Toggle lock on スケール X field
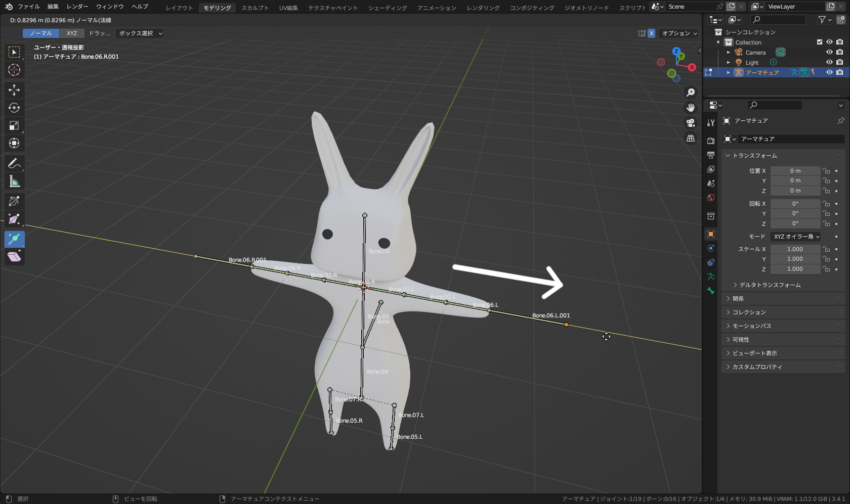850x504 pixels. pyautogui.click(x=826, y=249)
